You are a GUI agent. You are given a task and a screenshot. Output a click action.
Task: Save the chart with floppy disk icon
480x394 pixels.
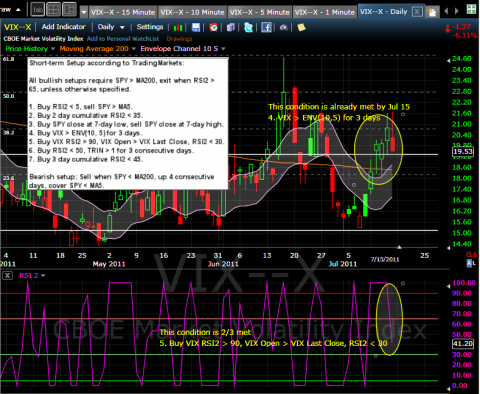point(196,27)
